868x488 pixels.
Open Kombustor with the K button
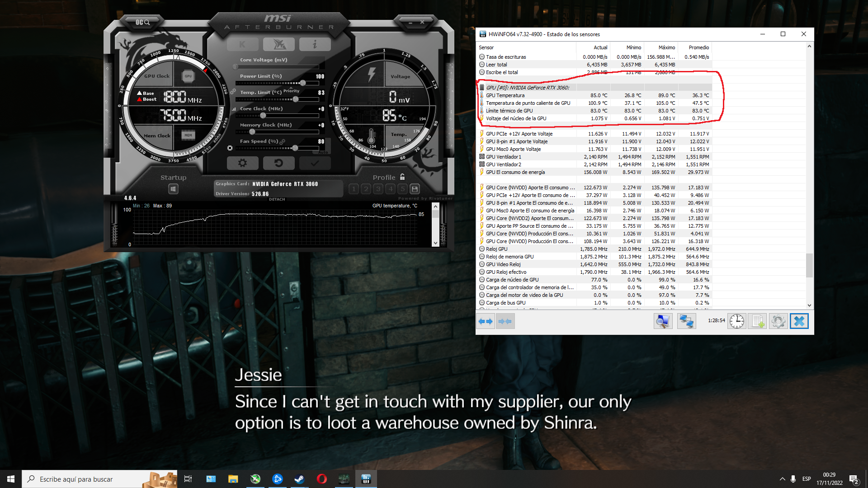pos(242,44)
